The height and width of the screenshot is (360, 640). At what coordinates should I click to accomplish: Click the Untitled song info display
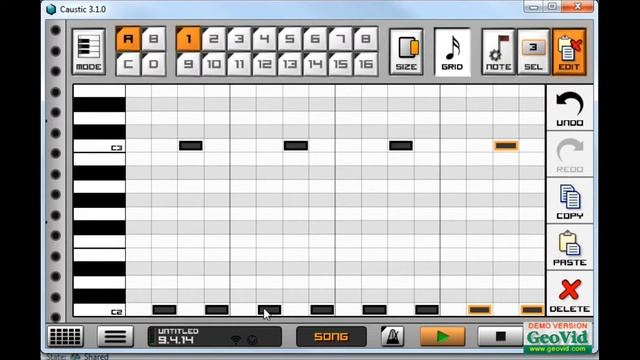point(214,336)
